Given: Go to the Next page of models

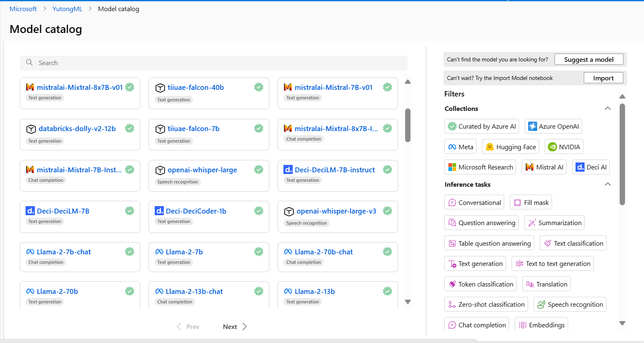Looking at the screenshot, I should point(235,327).
